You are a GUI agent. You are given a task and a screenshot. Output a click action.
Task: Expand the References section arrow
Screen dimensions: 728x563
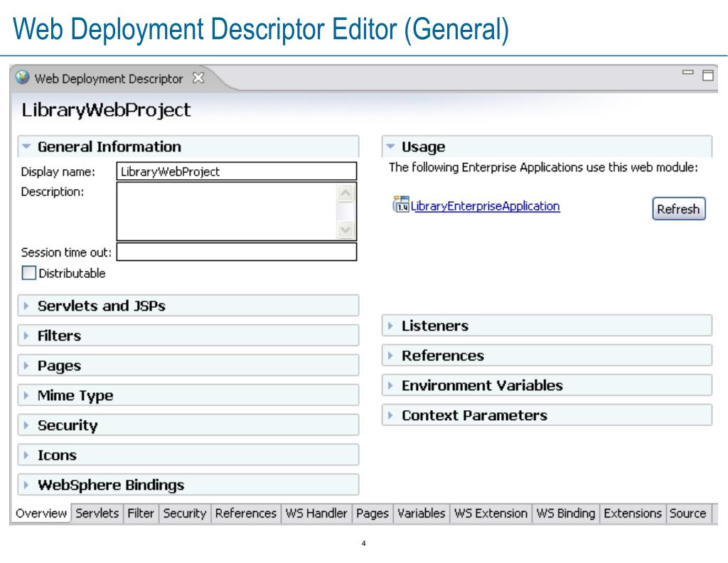click(x=390, y=355)
